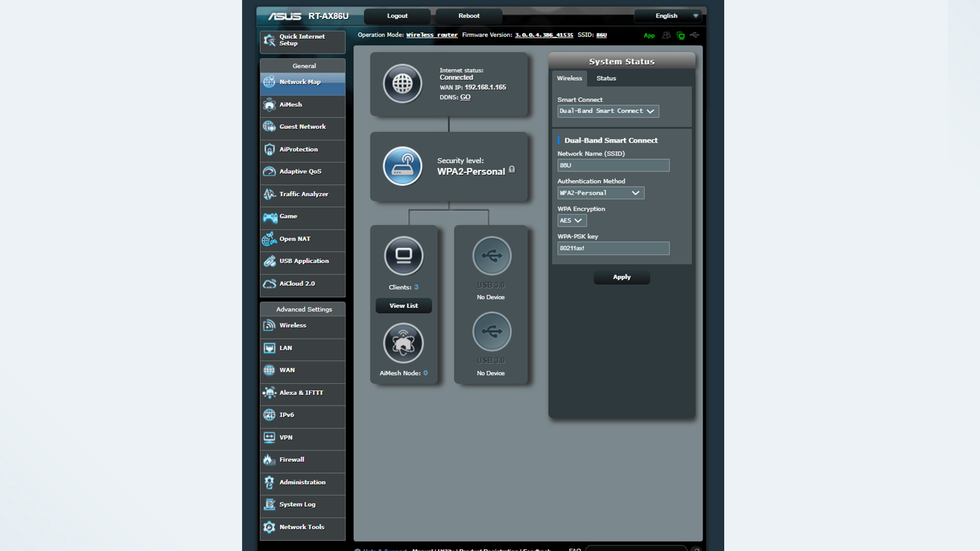Image resolution: width=980 pixels, height=551 pixels.
Task: Navigate to AiCloud 2.0
Action: click(x=304, y=283)
